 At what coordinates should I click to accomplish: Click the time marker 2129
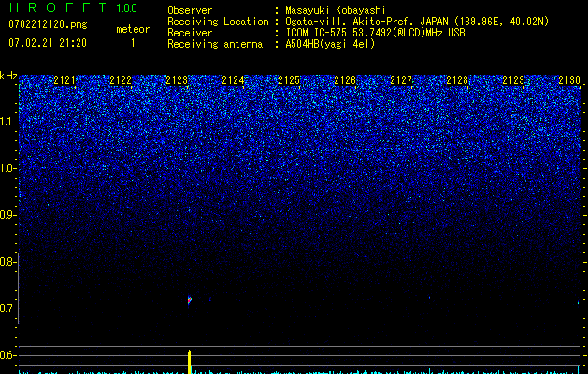point(513,80)
